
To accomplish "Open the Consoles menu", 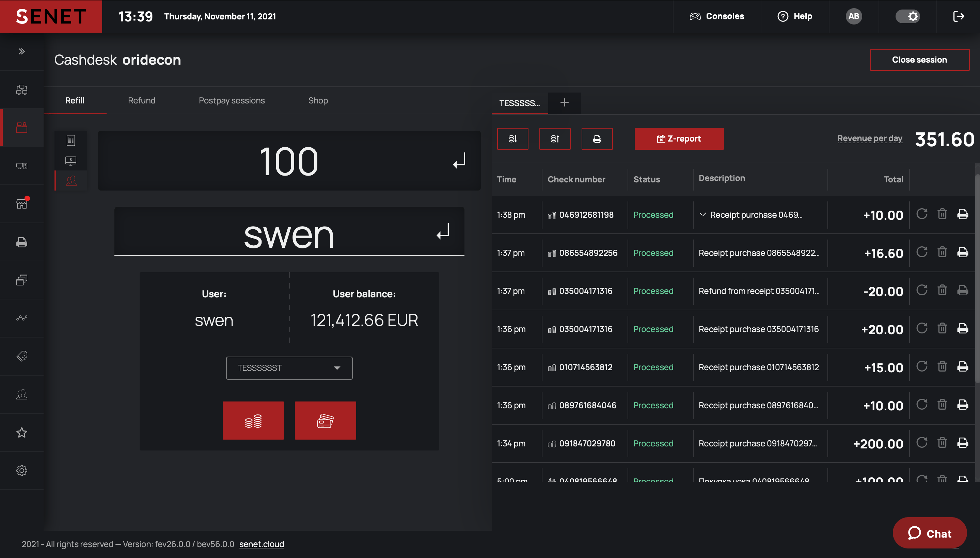I will pyautogui.click(x=717, y=16).
